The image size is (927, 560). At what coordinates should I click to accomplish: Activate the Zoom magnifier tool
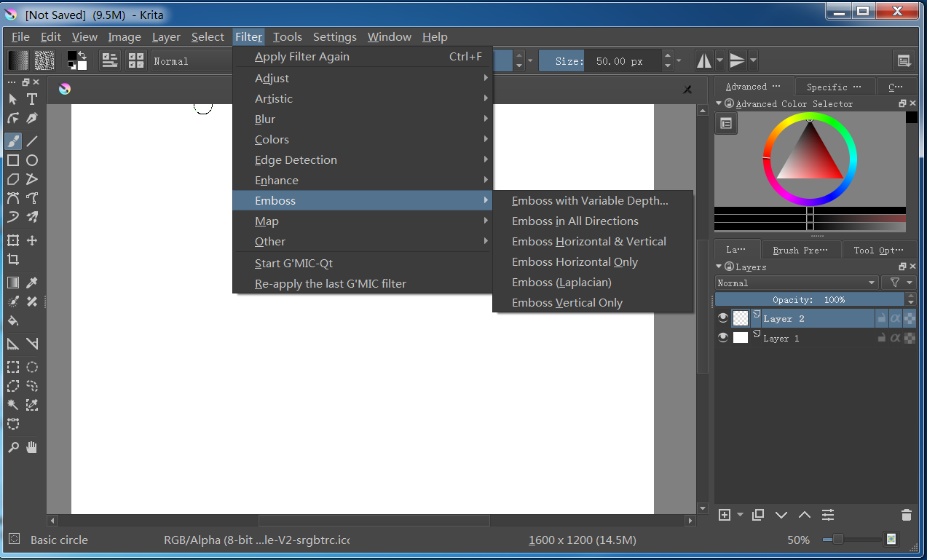click(x=13, y=447)
